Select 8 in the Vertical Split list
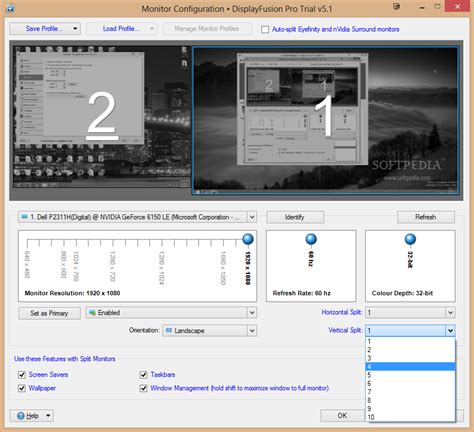This screenshot has width=474, height=432. pos(410,400)
